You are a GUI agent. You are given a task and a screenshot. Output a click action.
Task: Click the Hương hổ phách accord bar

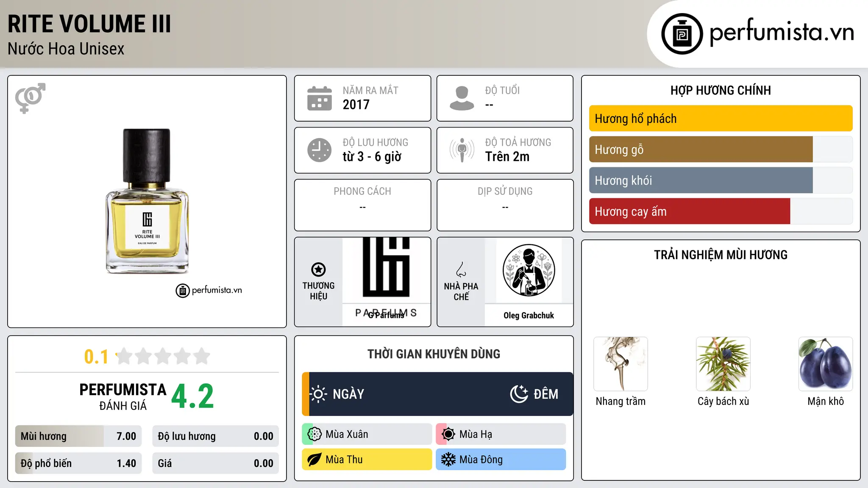[x=721, y=119]
